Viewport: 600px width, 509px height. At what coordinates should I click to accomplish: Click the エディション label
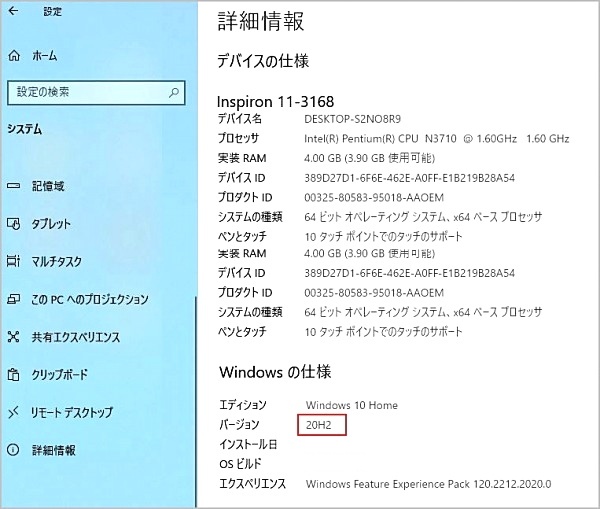pyautogui.click(x=243, y=405)
